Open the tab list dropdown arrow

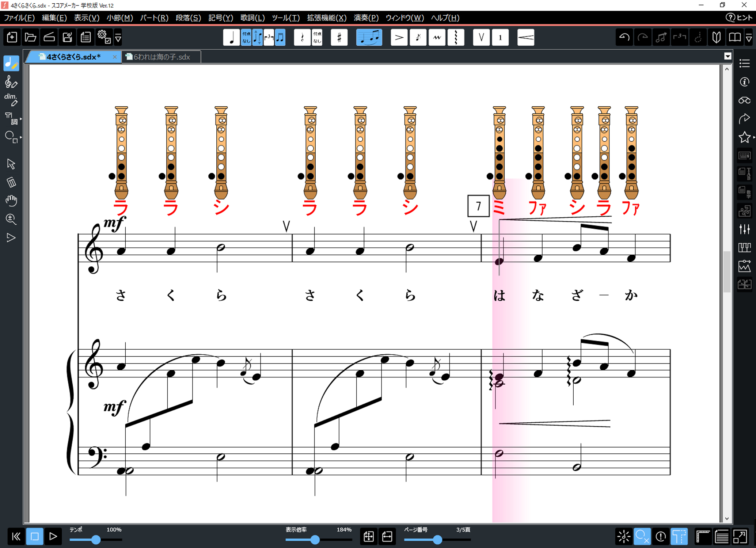(727, 56)
